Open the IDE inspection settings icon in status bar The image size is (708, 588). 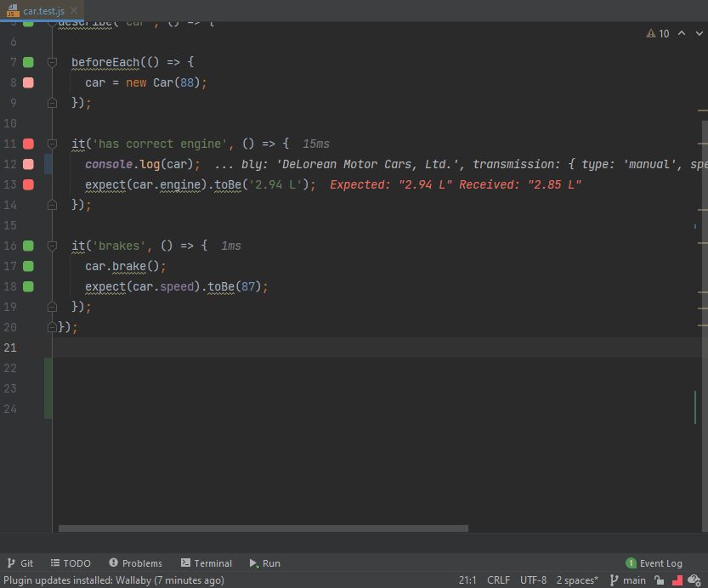click(694, 580)
